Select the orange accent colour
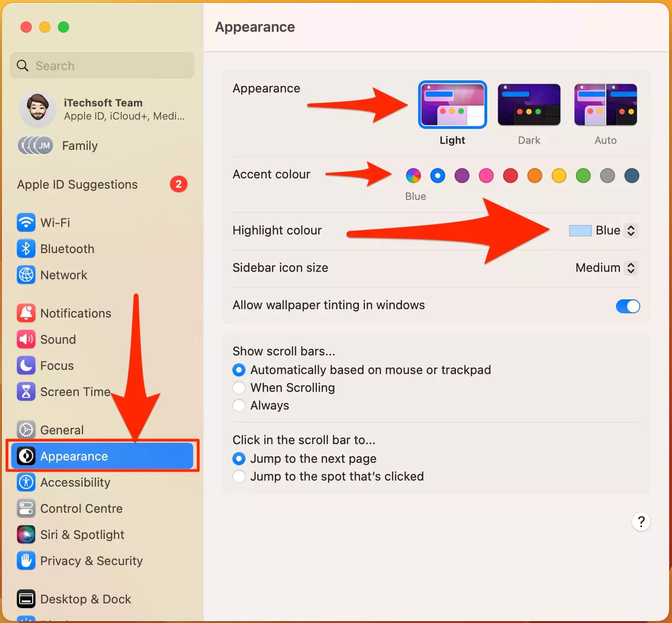The height and width of the screenshot is (623, 672). [x=535, y=176]
